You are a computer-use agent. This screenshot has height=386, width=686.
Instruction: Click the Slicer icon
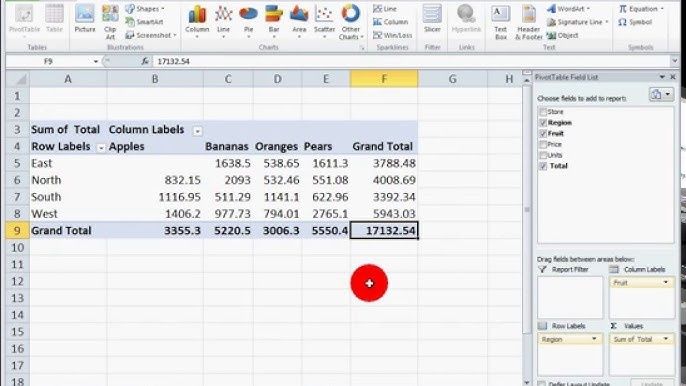pyautogui.click(x=432, y=19)
